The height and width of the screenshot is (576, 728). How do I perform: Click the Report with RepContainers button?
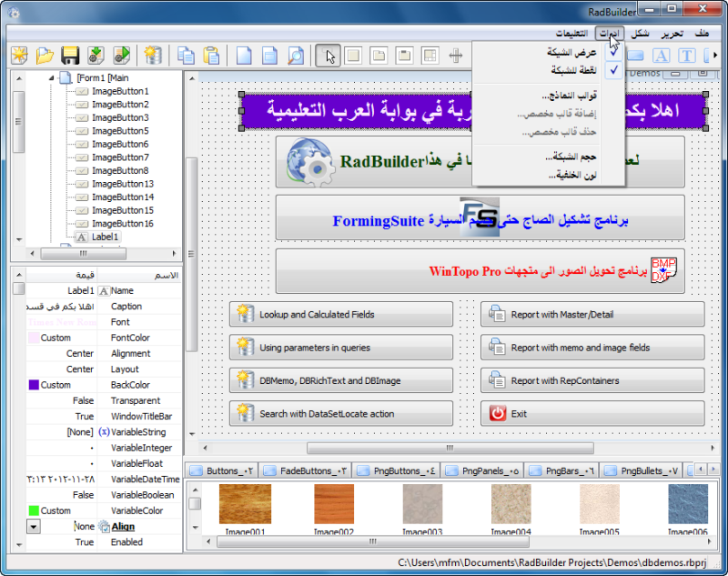[592, 380]
